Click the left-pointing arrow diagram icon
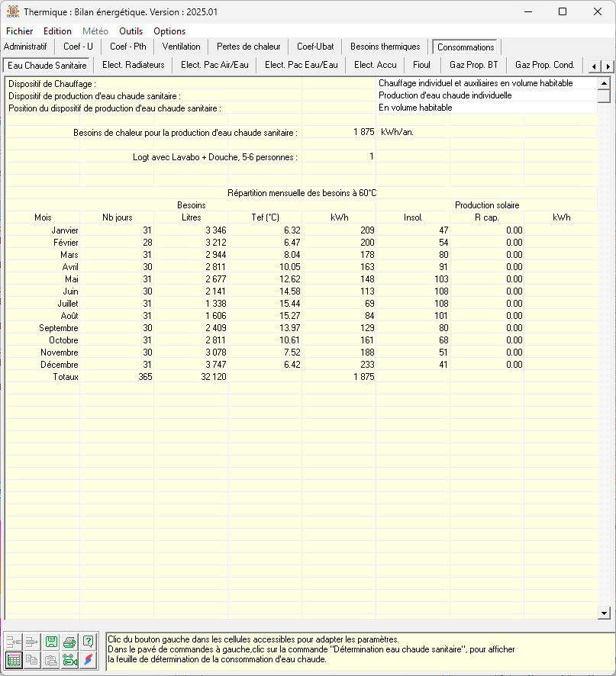Screen dimensions: 616x676 pyautogui.click(x=14, y=642)
